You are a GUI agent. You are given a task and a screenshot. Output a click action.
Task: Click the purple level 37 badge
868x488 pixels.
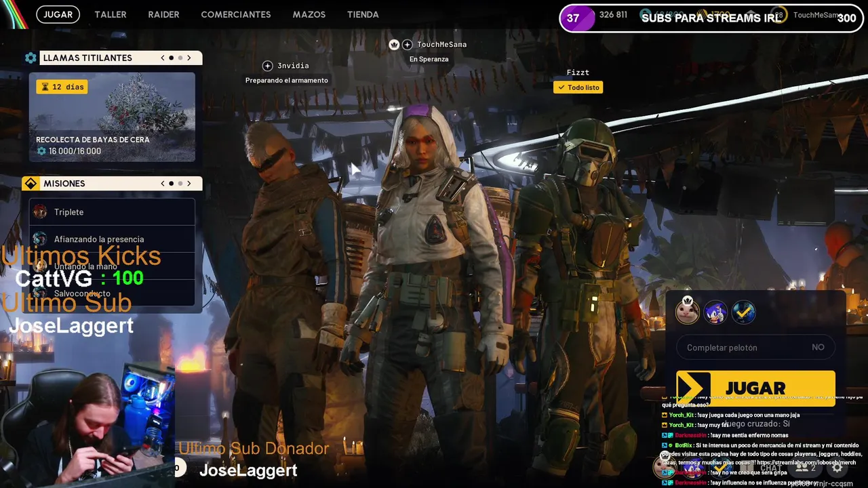(x=577, y=18)
